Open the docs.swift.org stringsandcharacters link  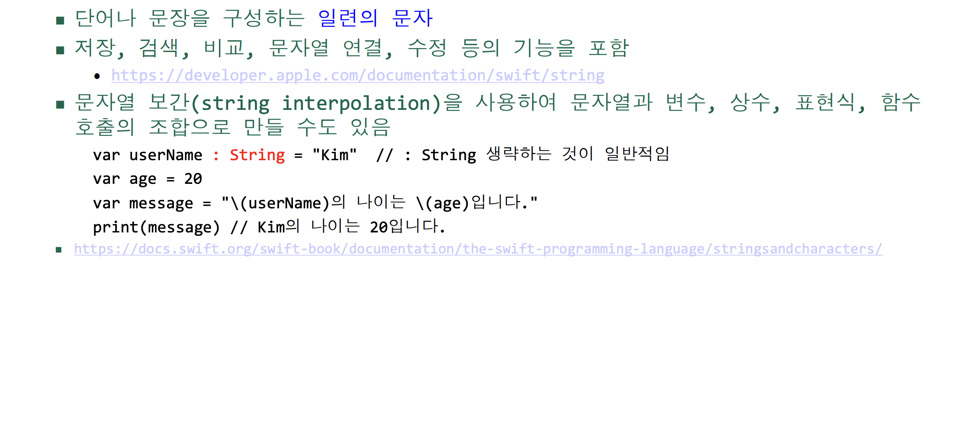click(x=478, y=249)
